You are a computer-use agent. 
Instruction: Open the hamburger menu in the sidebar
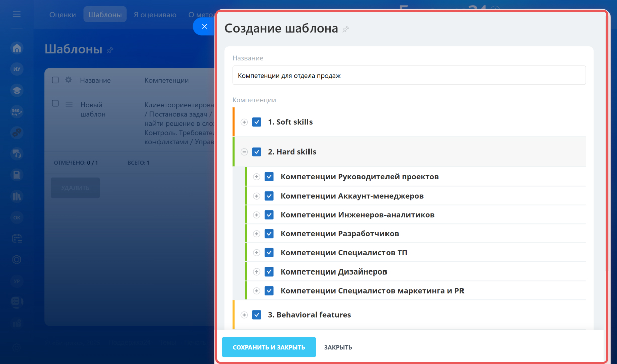pos(17,14)
